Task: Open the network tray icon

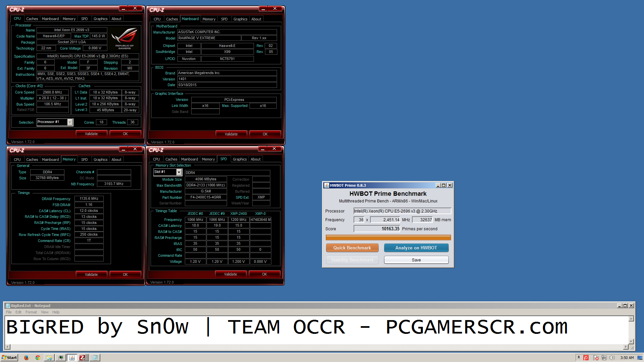Action: (604, 358)
